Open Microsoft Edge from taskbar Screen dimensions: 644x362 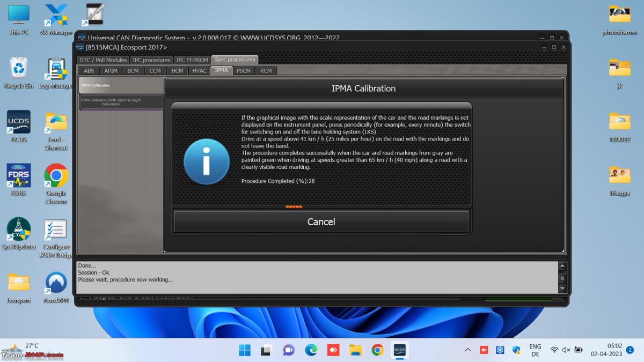point(311,350)
